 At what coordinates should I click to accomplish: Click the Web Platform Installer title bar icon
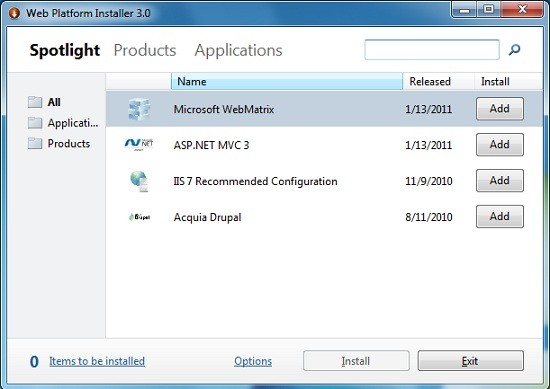(14, 13)
